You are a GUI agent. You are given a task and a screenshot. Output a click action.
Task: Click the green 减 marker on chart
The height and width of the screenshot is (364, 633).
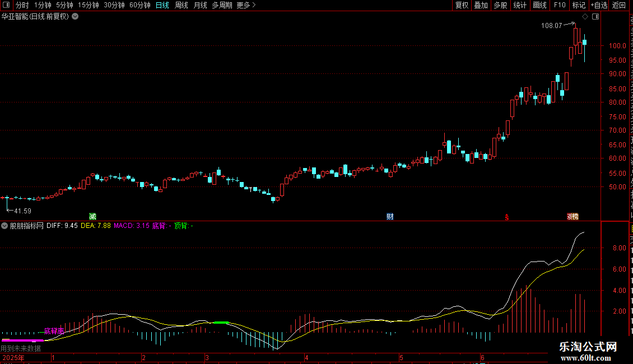click(92, 217)
